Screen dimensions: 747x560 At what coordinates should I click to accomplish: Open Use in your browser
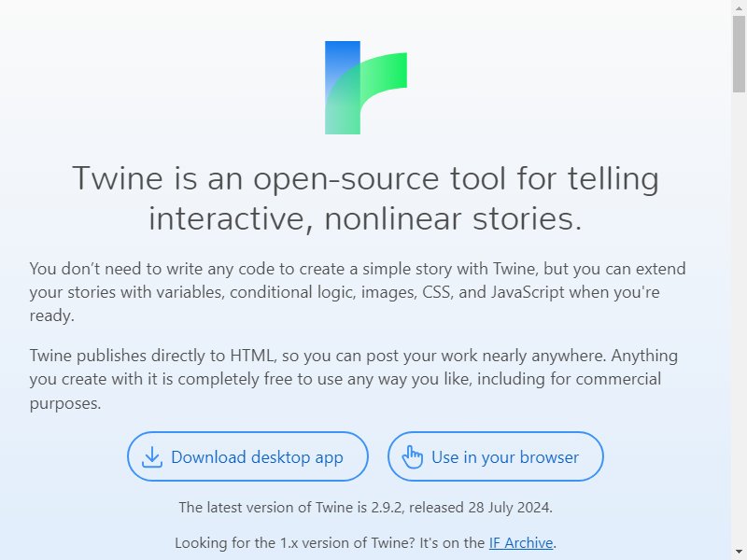(496, 456)
